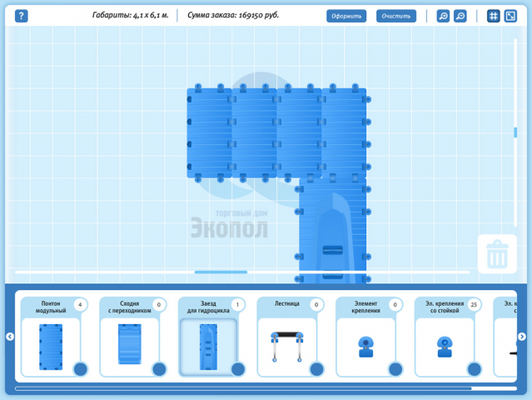Select the rightmost pontoon on canvas
The width and height of the screenshot is (532, 400).
[x=344, y=132]
